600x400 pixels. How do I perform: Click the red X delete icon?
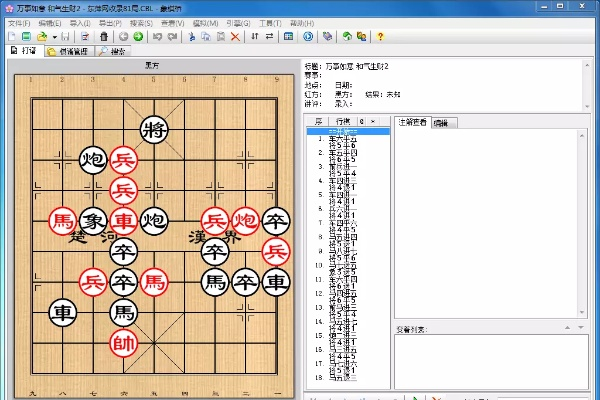(235, 37)
